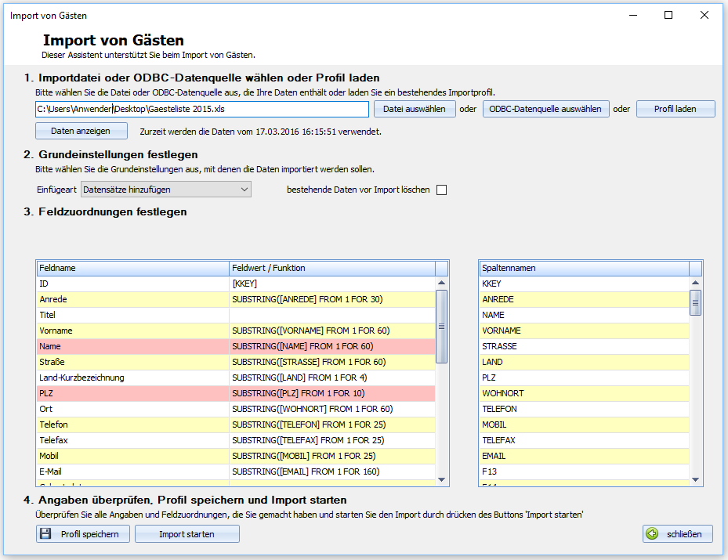The height and width of the screenshot is (560, 728).
Task: Select TELEFON in the Spaltennamen list
Action: pyautogui.click(x=584, y=409)
